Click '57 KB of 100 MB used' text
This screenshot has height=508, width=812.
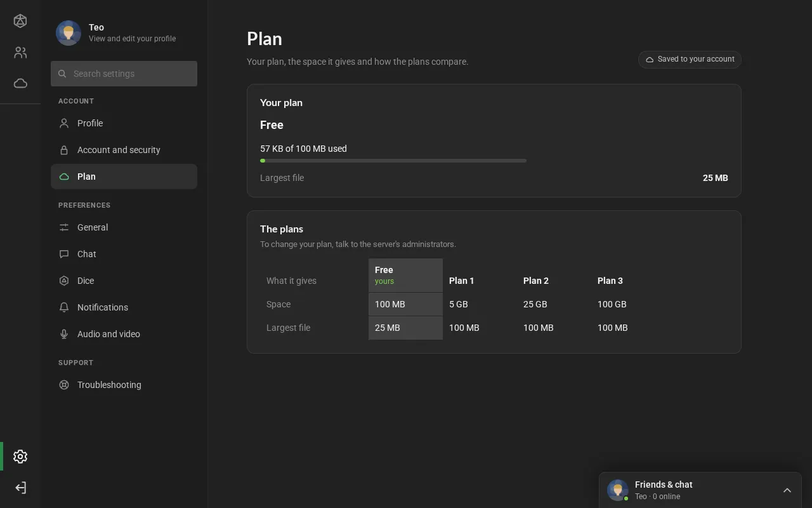pyautogui.click(x=303, y=149)
